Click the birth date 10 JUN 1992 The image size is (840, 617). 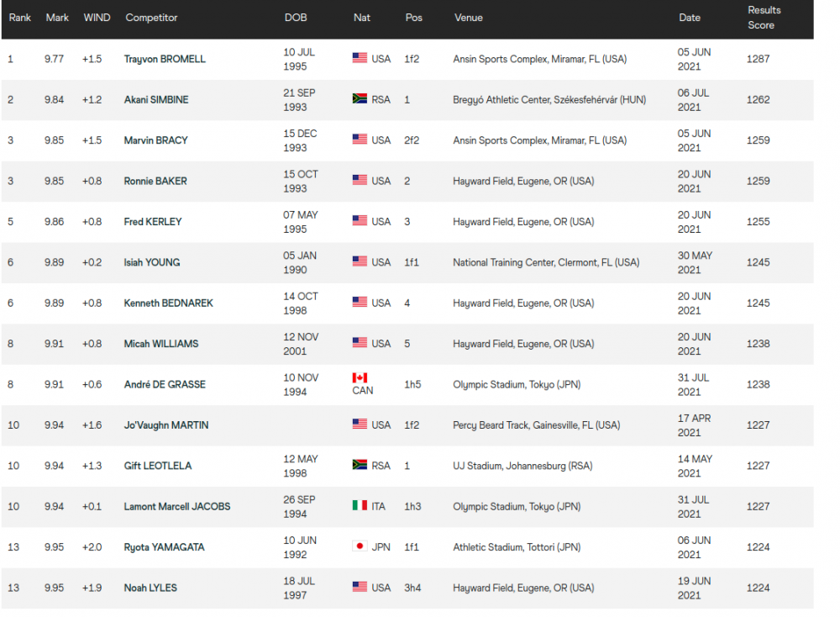point(300,547)
